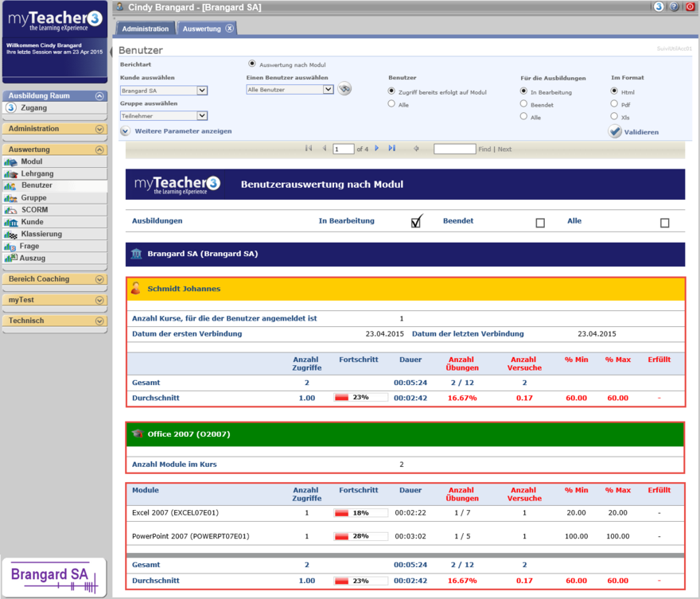700x599 pixels.
Task: Open the Gruppe auswählen Teilnehmer dropdown
Action: [x=202, y=115]
